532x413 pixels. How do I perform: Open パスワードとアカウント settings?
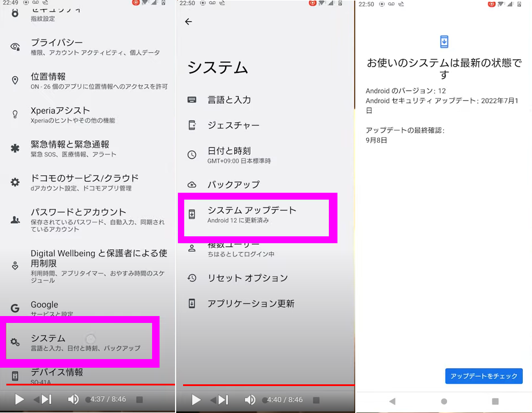click(88, 220)
